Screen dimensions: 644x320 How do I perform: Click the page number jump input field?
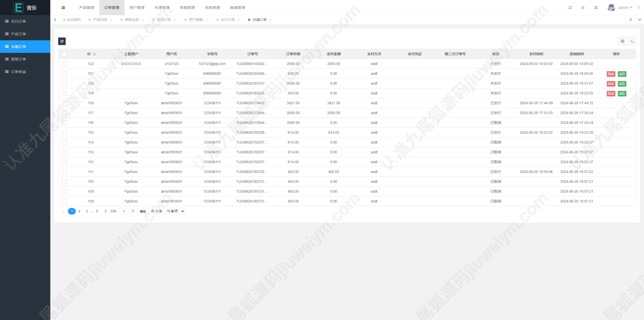124,211
